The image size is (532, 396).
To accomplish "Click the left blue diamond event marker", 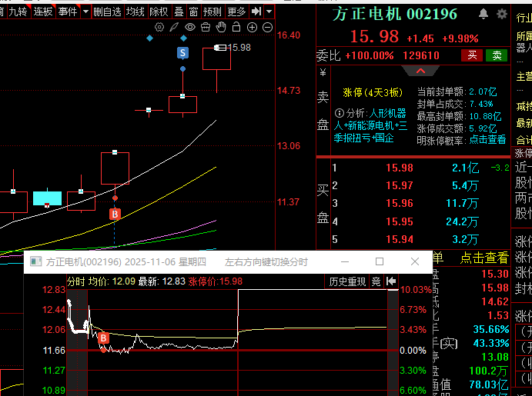I will click(149, 38).
